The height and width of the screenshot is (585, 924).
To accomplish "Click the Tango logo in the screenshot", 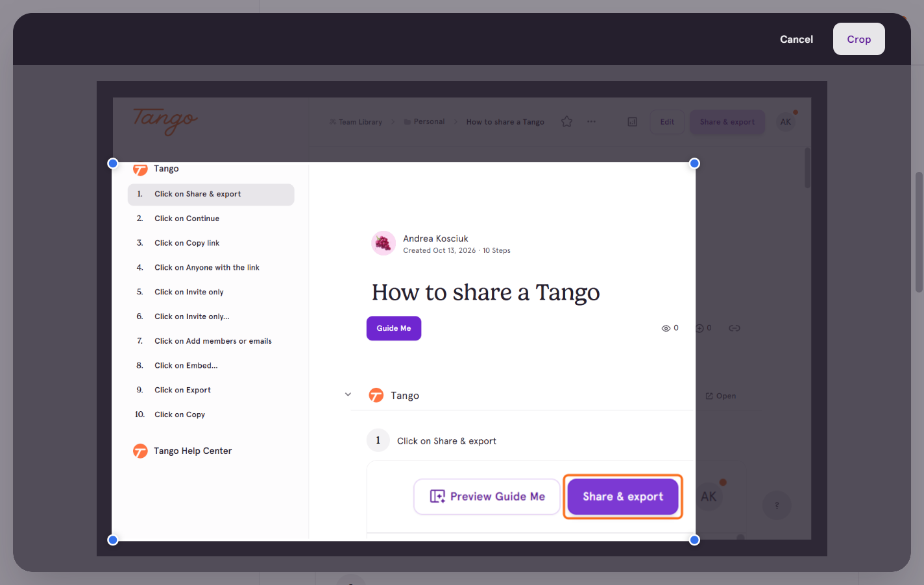I will click(x=165, y=121).
